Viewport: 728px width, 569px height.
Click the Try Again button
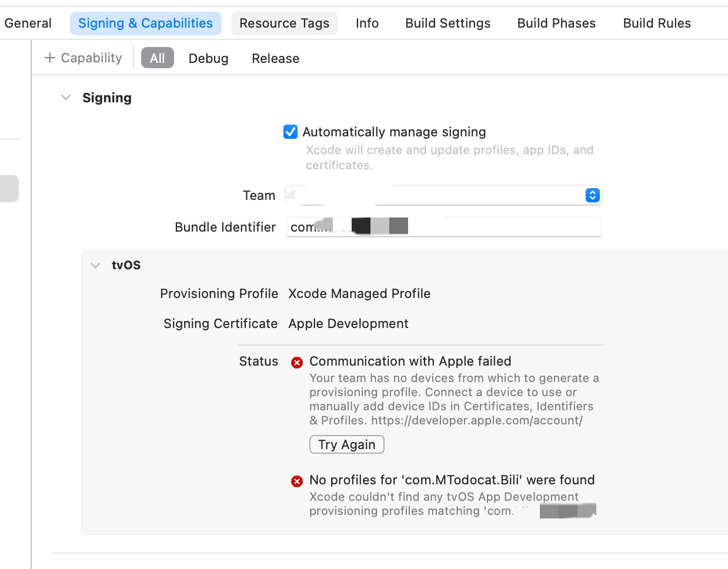346,444
